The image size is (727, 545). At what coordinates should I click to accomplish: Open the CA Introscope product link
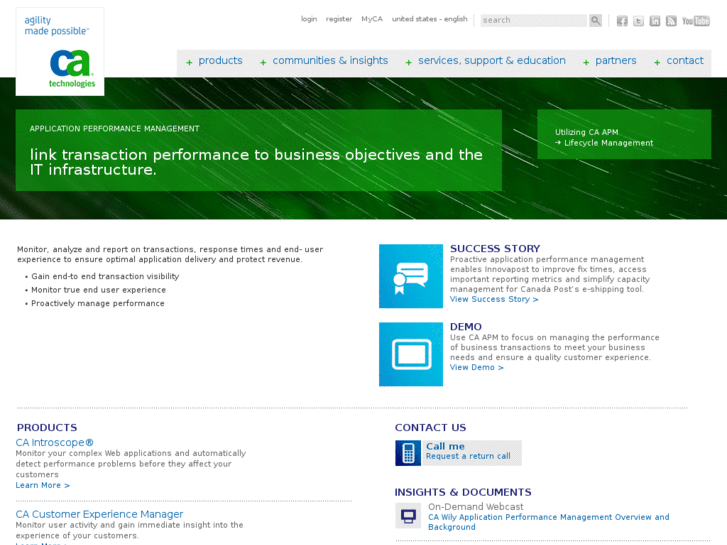[x=55, y=442]
